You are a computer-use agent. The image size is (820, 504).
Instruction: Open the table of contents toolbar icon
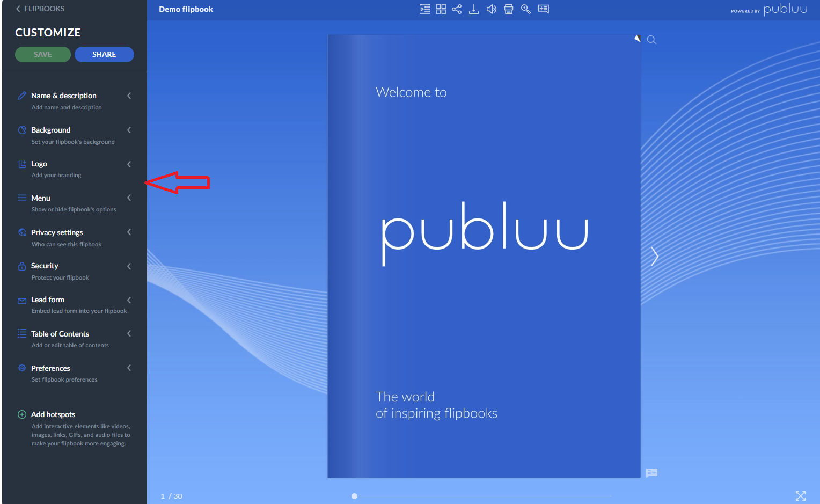[424, 9]
